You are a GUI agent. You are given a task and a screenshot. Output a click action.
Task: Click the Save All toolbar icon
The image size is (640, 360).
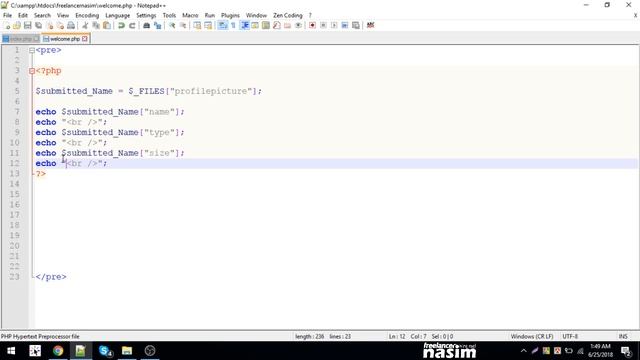click(38, 25)
